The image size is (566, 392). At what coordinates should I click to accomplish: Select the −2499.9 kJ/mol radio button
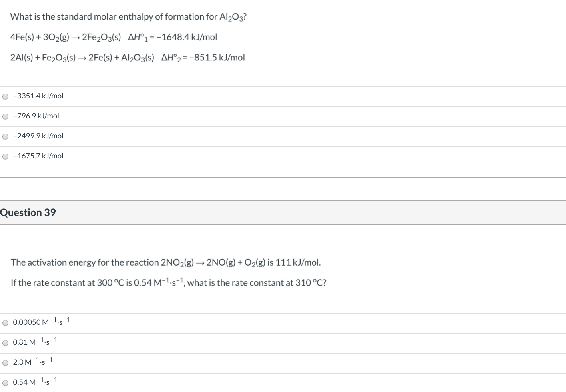coord(5,136)
